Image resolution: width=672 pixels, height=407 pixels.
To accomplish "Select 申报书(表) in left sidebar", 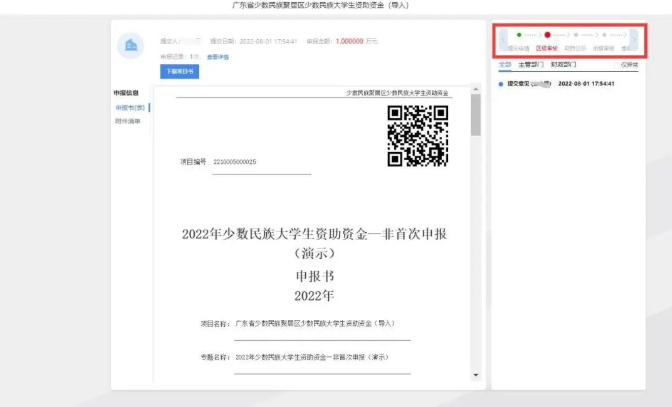I will pos(130,107).
